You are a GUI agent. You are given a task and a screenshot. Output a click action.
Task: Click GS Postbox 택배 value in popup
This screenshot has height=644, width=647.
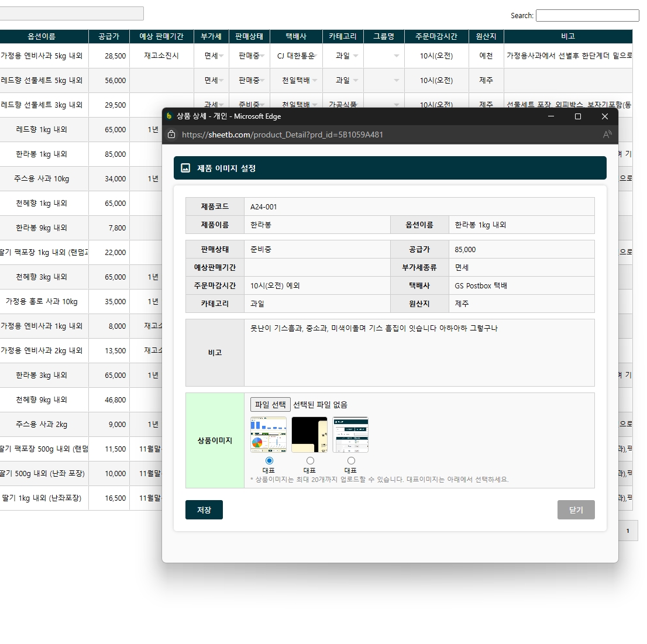(481, 285)
